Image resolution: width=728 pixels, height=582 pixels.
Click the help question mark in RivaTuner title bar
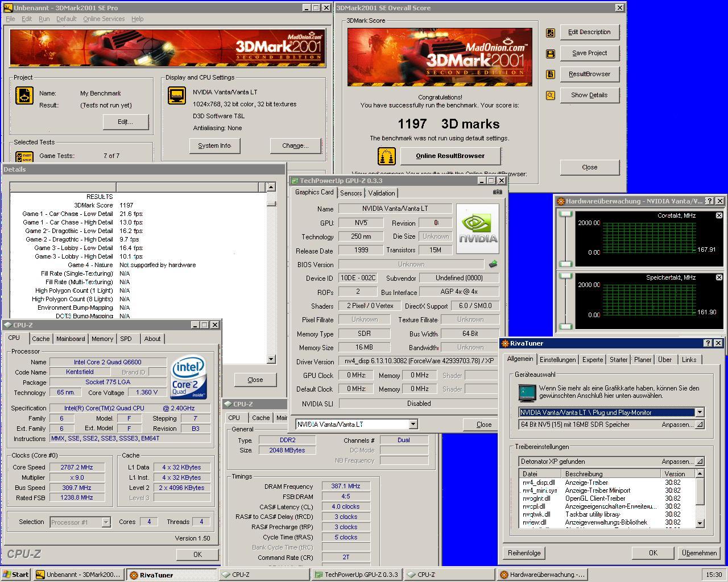708,343
